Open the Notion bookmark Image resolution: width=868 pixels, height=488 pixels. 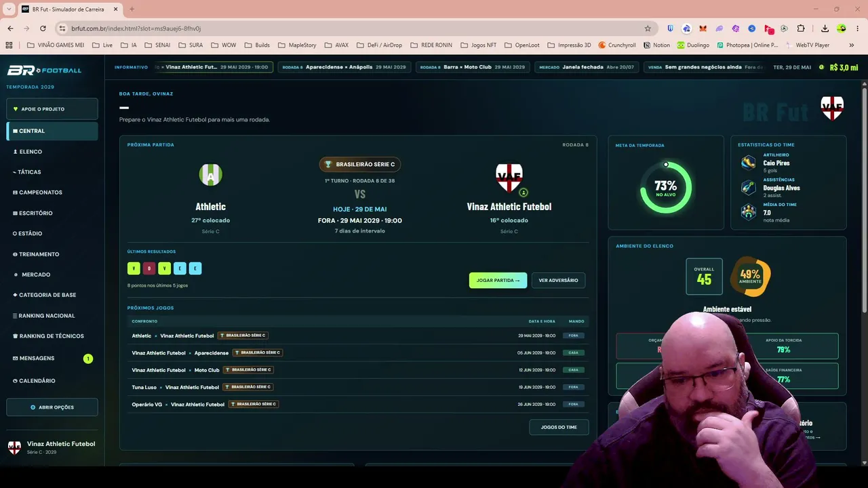point(656,45)
